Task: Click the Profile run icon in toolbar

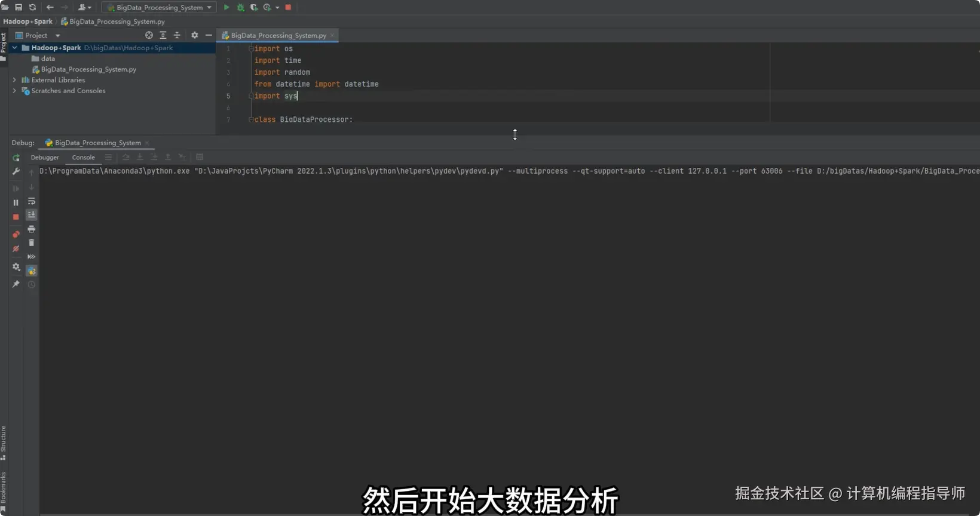Action: pos(267,7)
